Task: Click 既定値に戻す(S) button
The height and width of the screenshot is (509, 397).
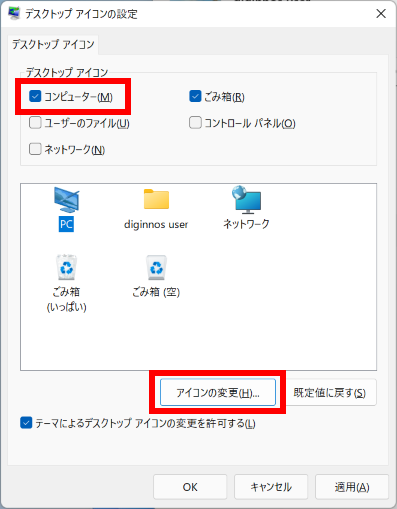Action: (x=330, y=392)
